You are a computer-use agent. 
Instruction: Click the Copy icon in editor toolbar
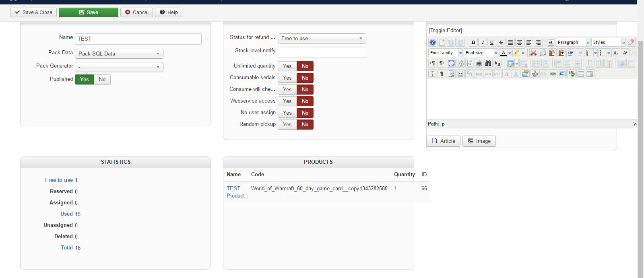[543, 53]
